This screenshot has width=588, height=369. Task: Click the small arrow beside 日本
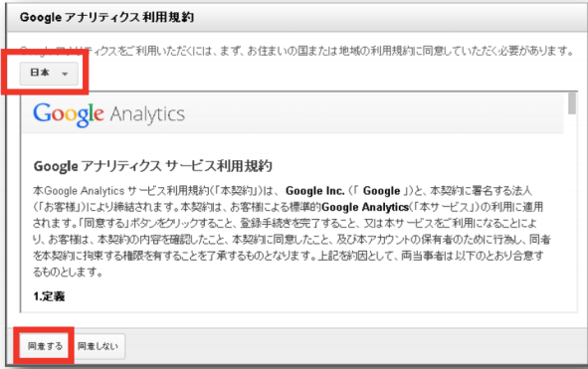[65, 74]
